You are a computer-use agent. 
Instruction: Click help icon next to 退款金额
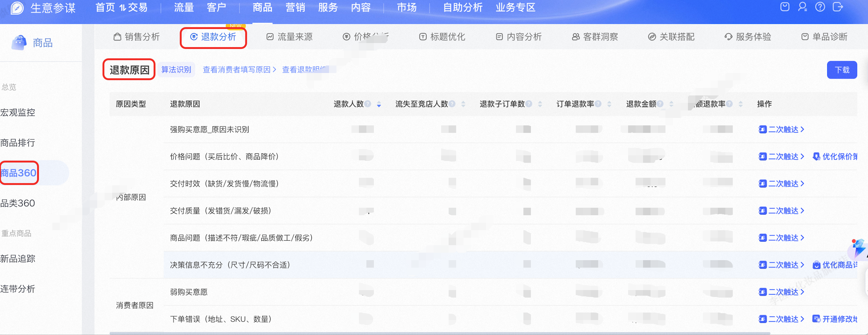[660, 104]
